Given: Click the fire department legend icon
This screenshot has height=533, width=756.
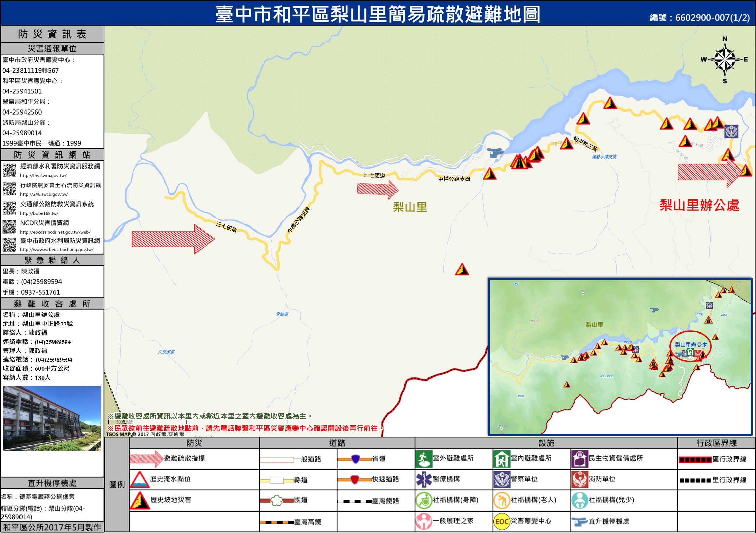Looking at the screenshot, I should coord(579,479).
